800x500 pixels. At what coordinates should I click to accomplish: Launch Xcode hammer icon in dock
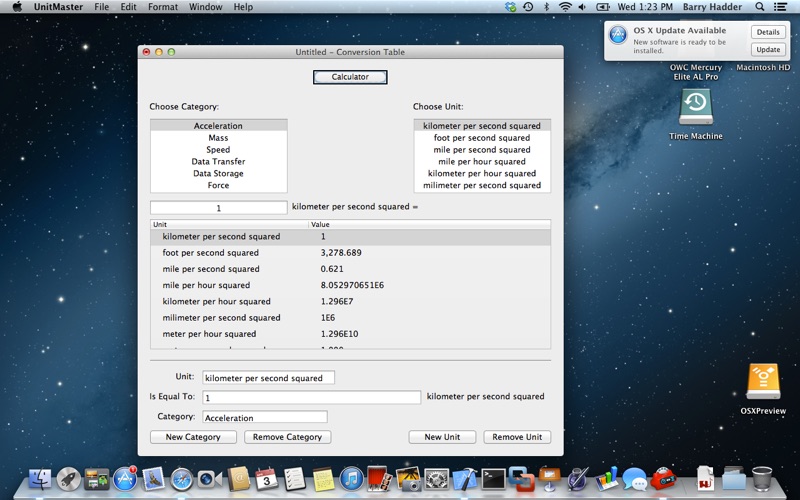coord(465,479)
